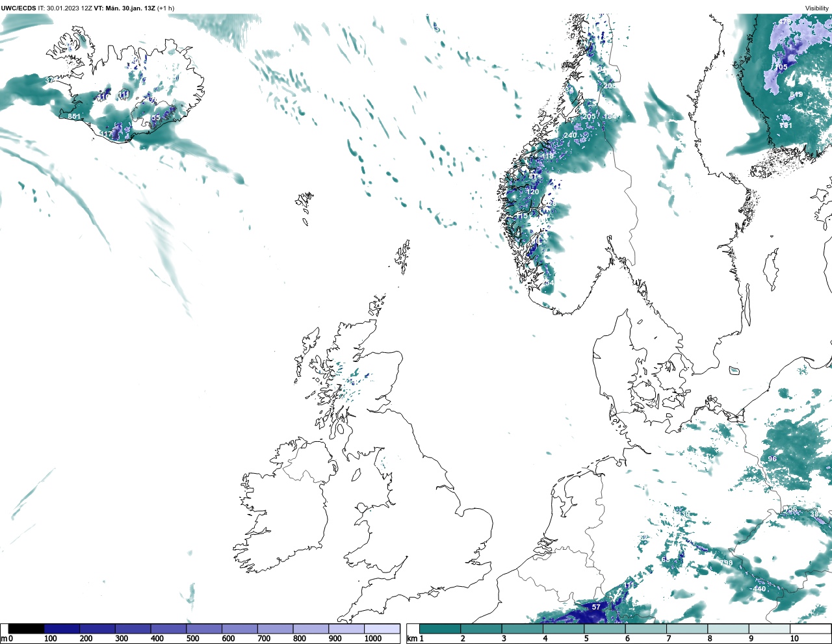Click the '57' value at the bottom edge
The image size is (832, 644).
pos(596,607)
